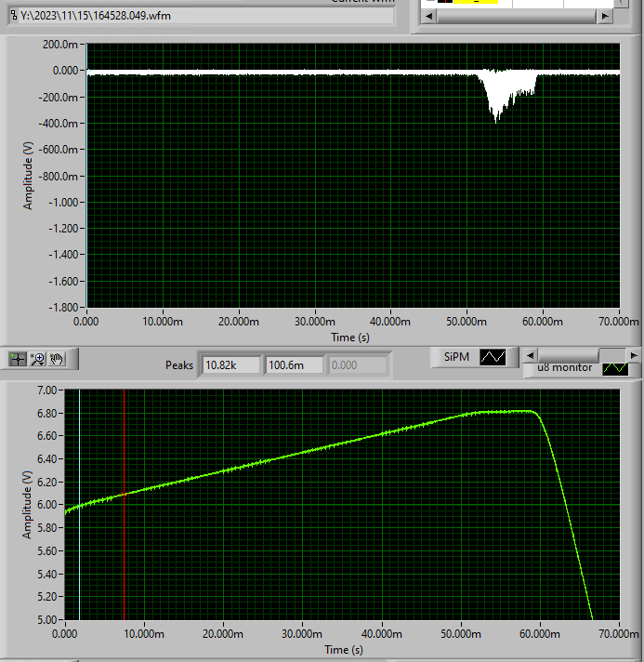Screen dimensions: 644x662
Task: Select the cursor movement crosshair tool
Action: [x=18, y=359]
